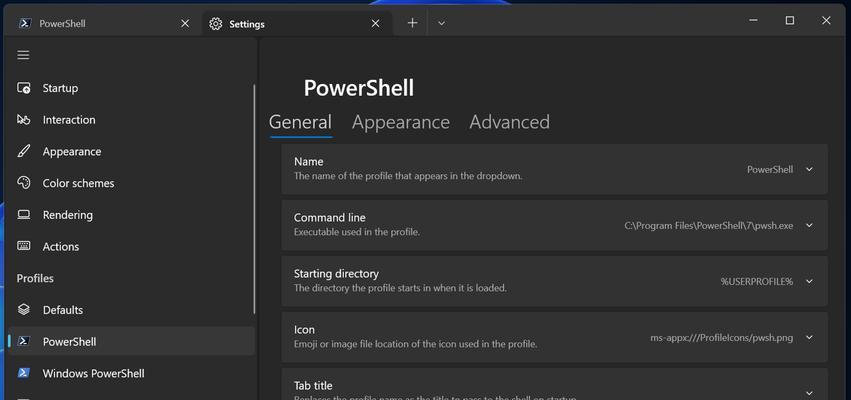Screen dimensions: 851x400
Task: Select the Defaults profile
Action: pyautogui.click(x=131, y=310)
